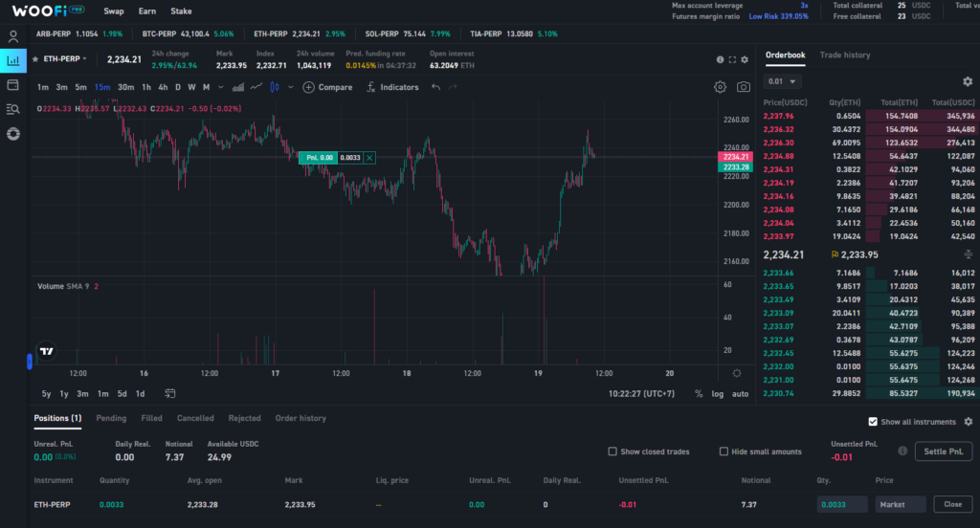Open the account profile icon in sidebar

point(13,36)
